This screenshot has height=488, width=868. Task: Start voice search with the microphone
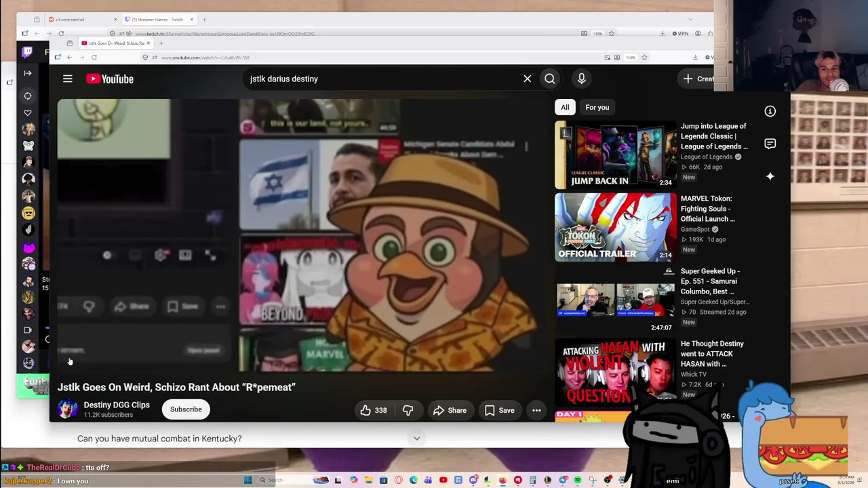click(581, 79)
